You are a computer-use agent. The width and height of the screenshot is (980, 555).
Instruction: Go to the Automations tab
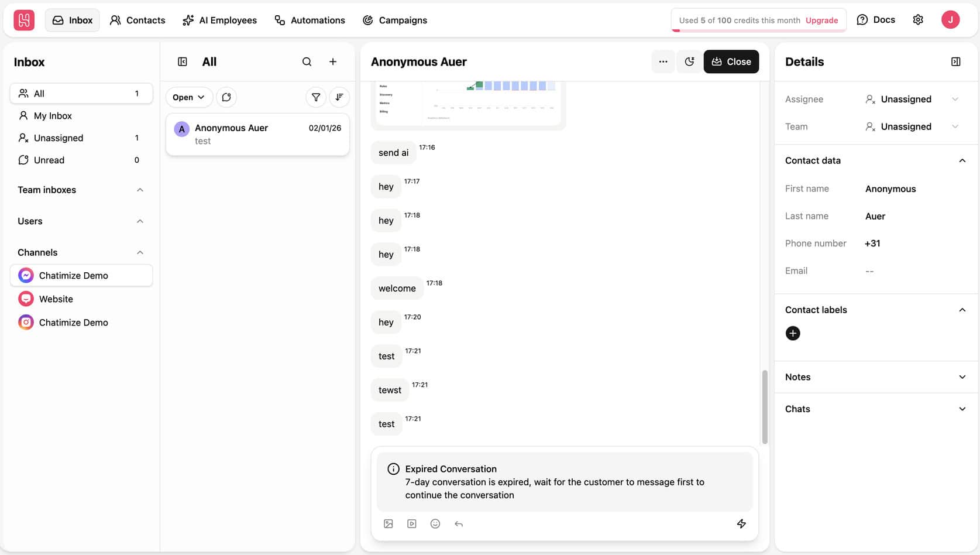coord(310,20)
